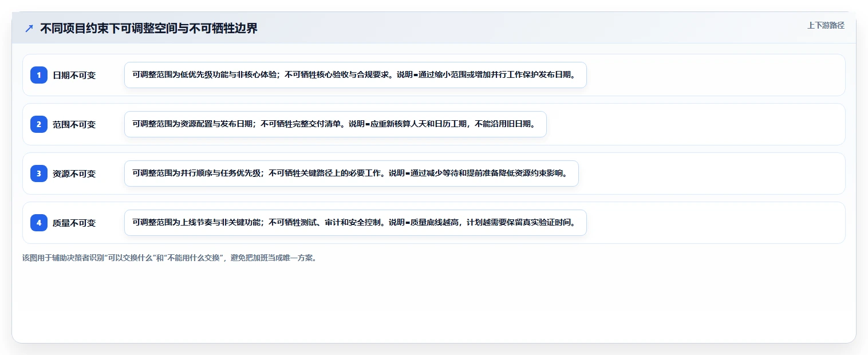Click the description box starting 可调整范围为低优先级功能
Image resolution: width=868 pixels, height=355 pixels.
(356, 75)
